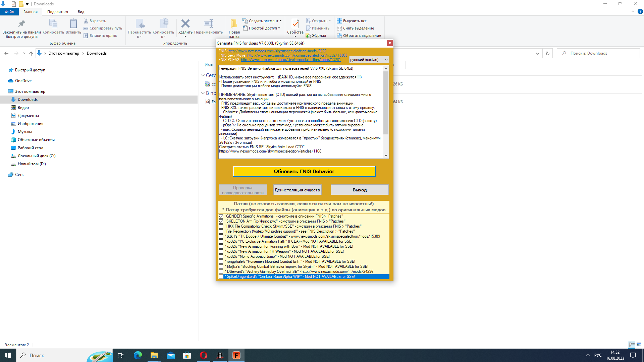Uncheck the GENDER Specific Animations patch

221,217
